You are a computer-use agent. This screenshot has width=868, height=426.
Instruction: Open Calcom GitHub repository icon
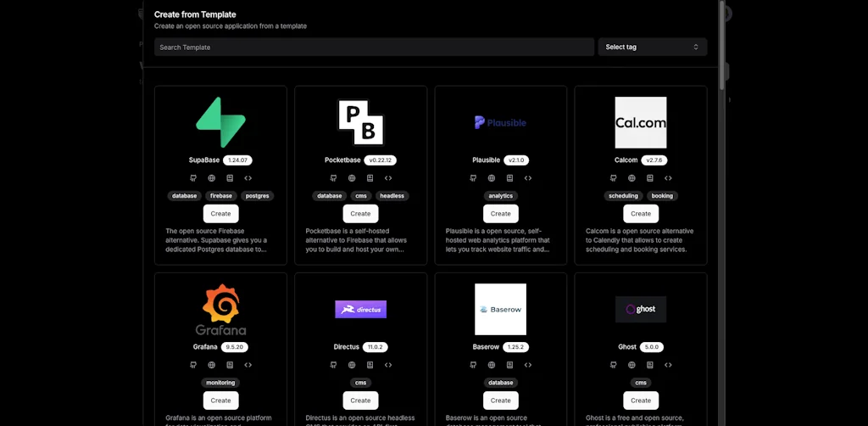coord(614,178)
